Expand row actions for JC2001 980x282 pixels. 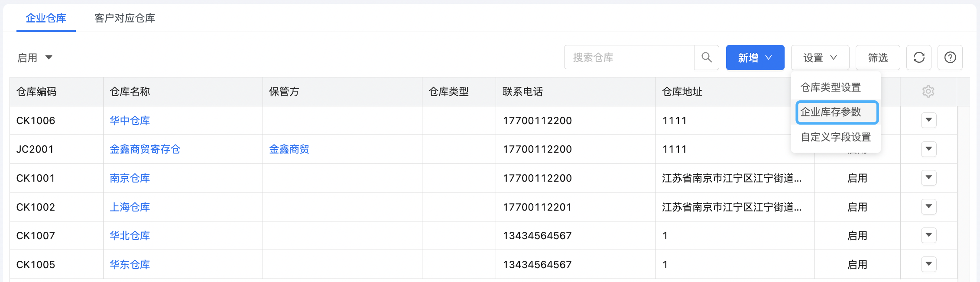point(928,149)
